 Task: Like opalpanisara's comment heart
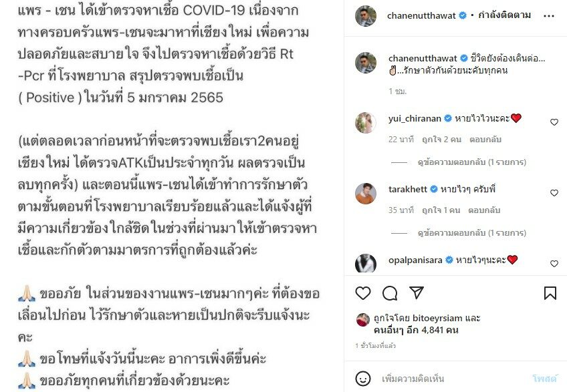point(554,264)
